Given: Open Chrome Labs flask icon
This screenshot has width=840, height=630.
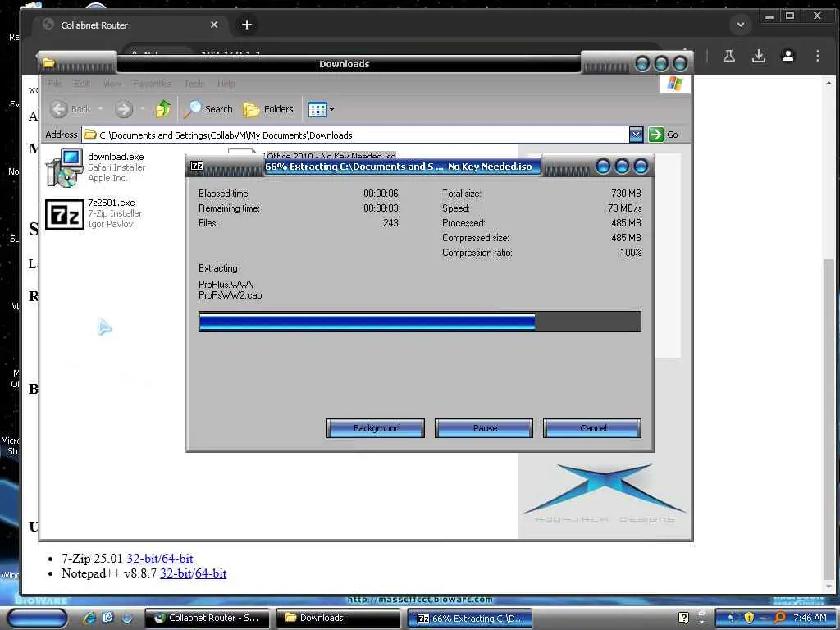Looking at the screenshot, I should point(729,56).
